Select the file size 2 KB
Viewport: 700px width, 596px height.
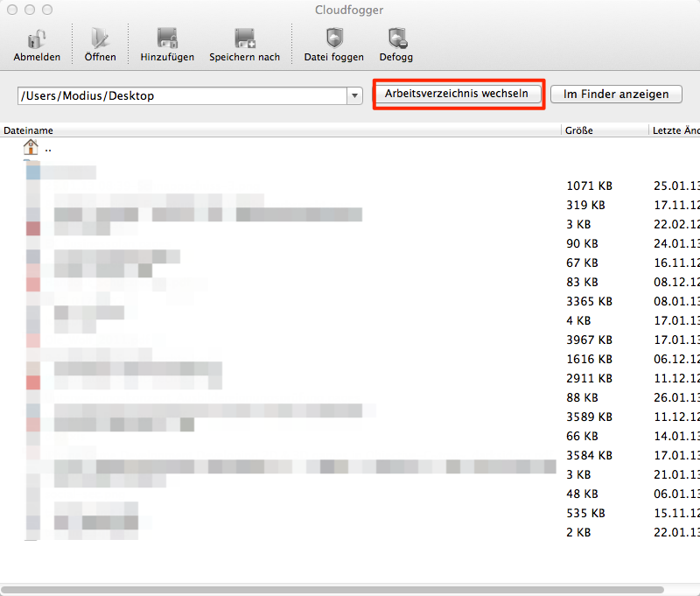578,532
